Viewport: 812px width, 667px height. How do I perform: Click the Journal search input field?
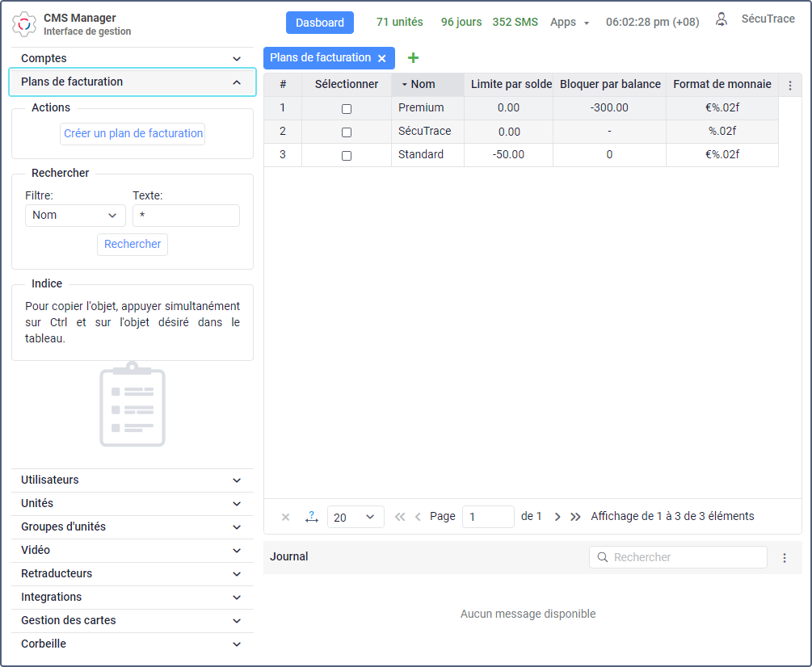pos(687,557)
